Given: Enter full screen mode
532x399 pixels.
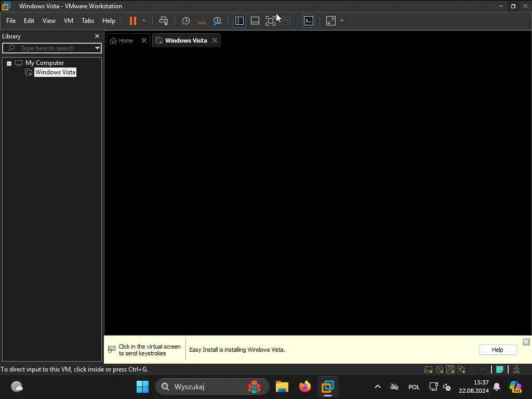Looking at the screenshot, I should pyautogui.click(x=270, y=21).
